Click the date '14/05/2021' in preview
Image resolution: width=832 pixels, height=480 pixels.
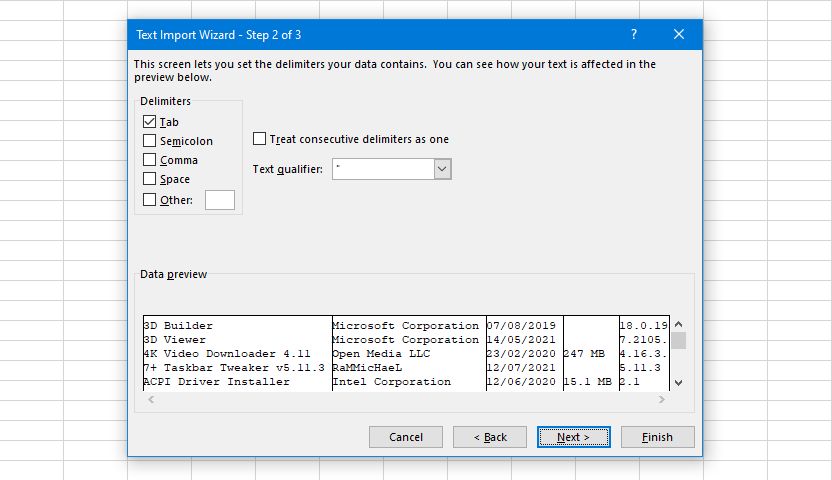[521, 339]
